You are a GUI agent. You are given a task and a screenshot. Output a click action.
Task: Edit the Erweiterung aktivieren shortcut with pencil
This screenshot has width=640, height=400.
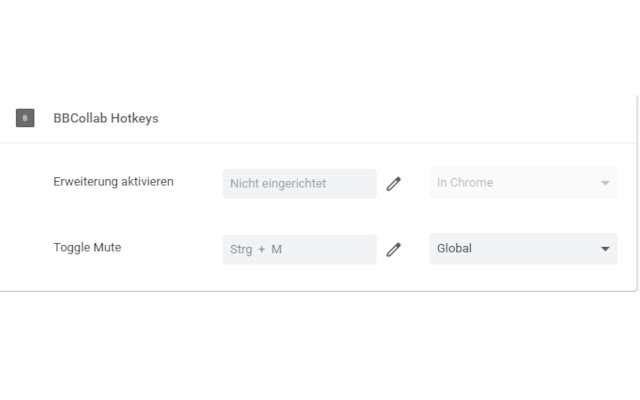394,184
